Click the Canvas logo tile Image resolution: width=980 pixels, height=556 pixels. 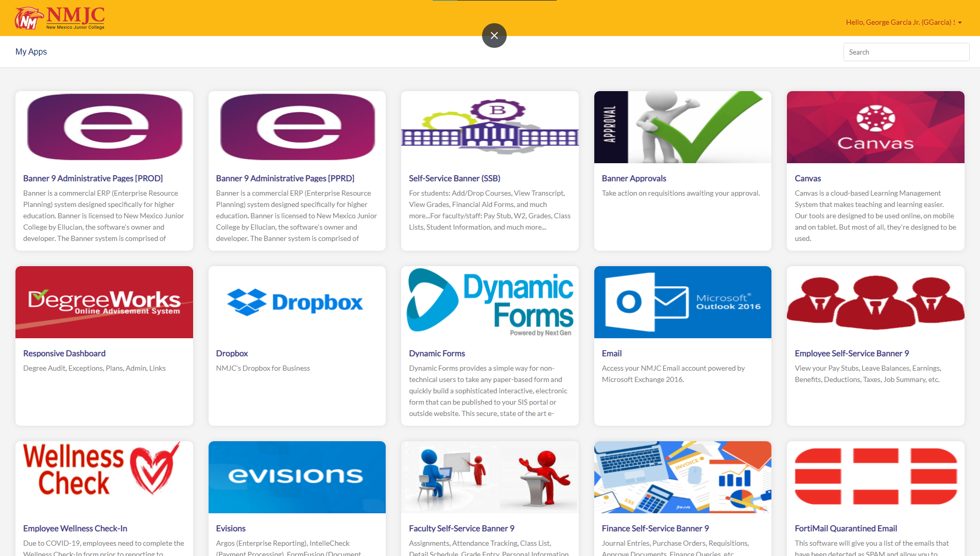[875, 127]
